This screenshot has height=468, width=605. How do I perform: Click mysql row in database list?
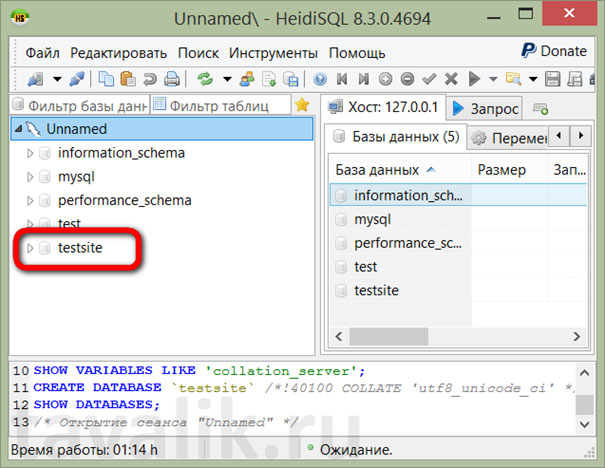pos(458,219)
